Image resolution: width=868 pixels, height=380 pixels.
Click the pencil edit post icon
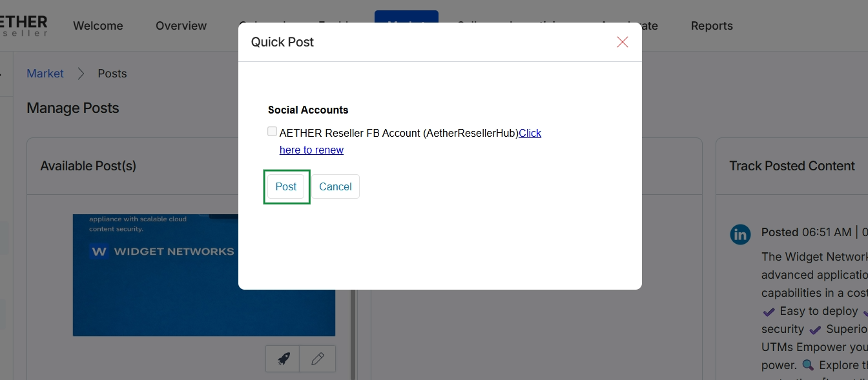(318, 359)
